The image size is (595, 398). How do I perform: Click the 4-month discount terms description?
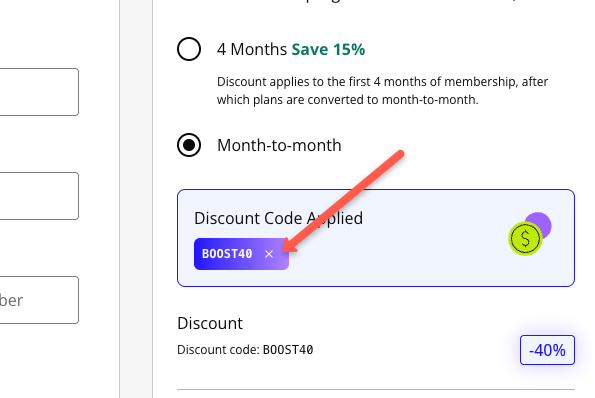(382, 91)
